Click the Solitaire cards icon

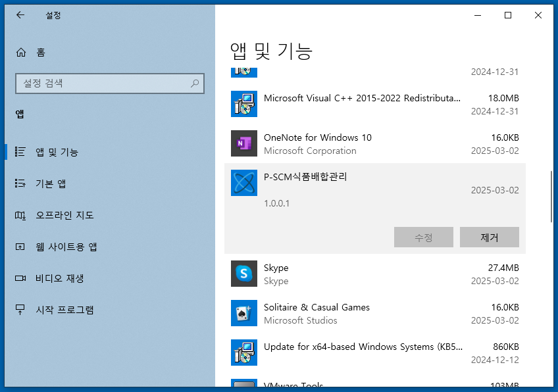tap(243, 313)
